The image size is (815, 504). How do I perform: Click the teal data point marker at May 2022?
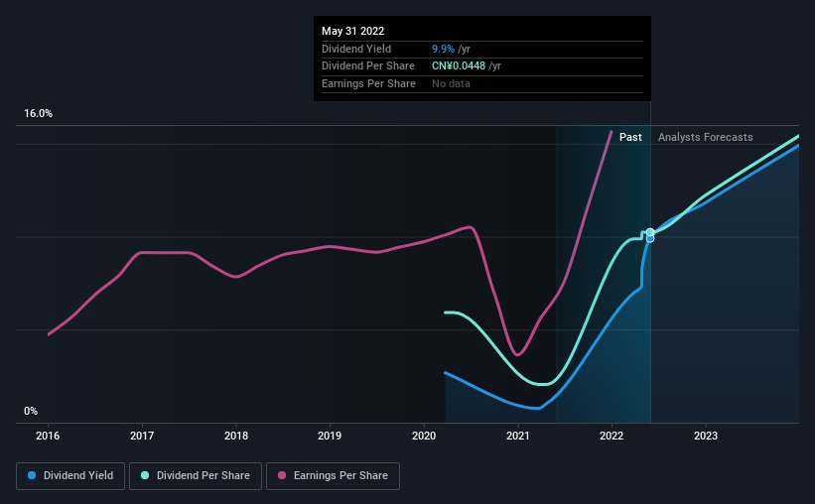pos(650,232)
